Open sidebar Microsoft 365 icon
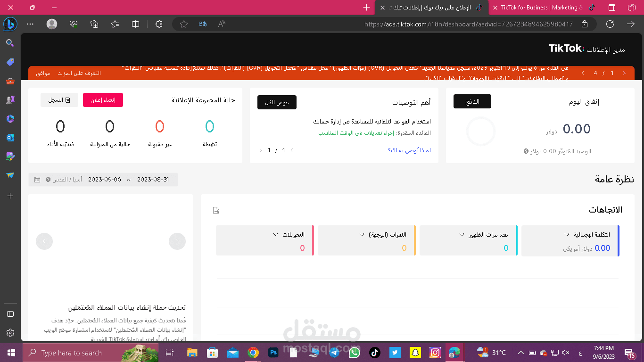Viewport: 644px width, 362px height. point(10,119)
